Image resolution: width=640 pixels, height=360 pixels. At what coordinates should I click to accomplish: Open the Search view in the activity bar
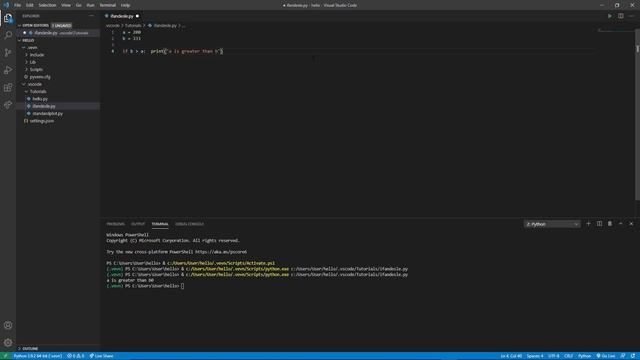click(x=8, y=36)
